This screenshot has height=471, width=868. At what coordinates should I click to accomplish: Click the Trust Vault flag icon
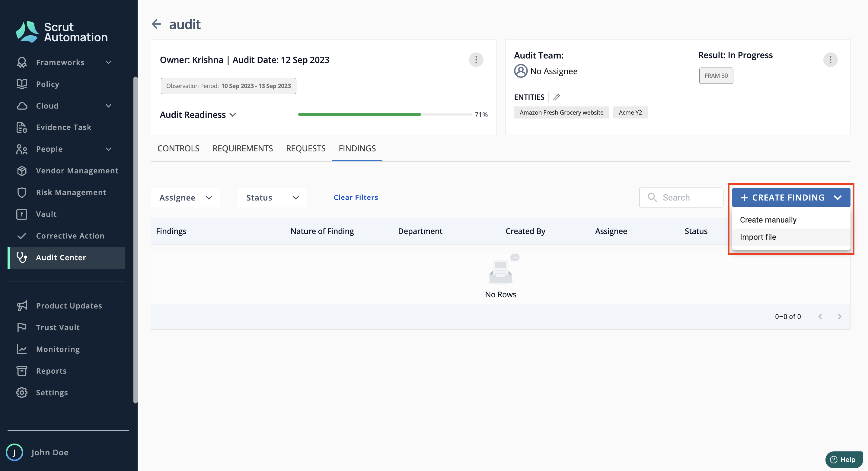click(x=22, y=327)
